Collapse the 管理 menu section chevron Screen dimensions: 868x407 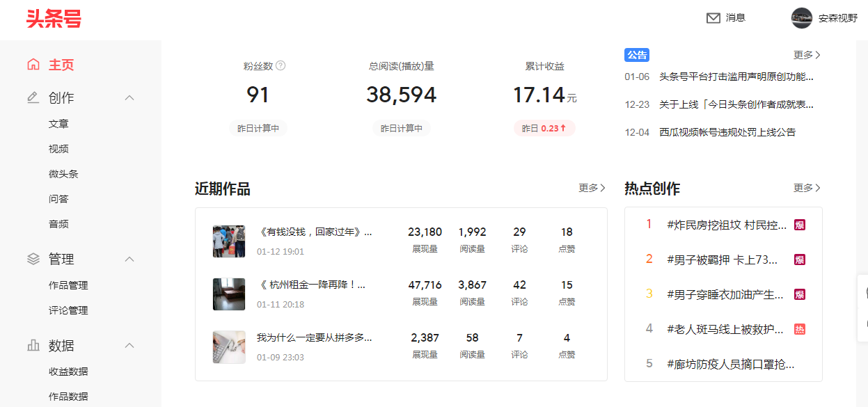(x=129, y=260)
